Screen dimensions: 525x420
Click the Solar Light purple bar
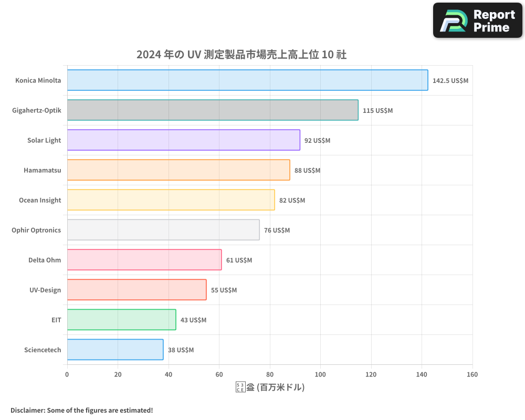coord(183,140)
